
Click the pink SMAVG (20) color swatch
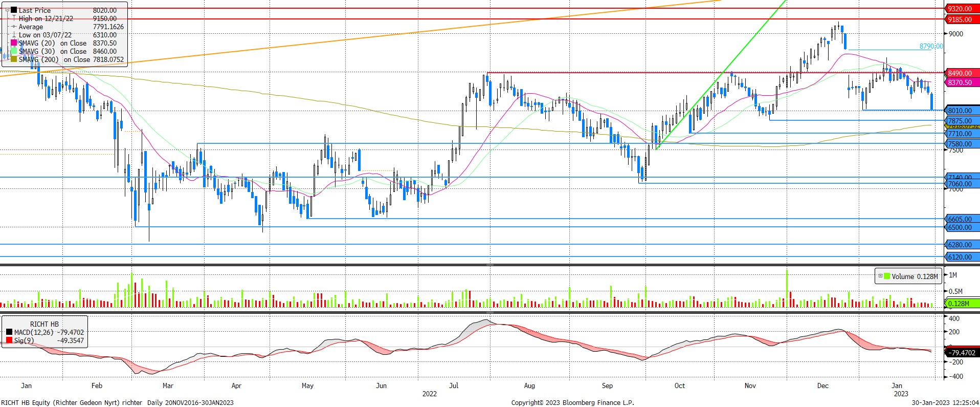pos(14,43)
